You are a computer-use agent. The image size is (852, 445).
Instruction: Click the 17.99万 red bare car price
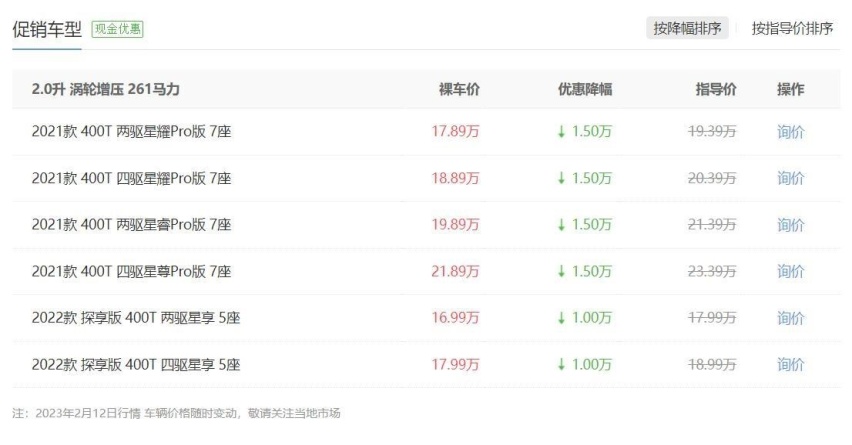point(455,364)
